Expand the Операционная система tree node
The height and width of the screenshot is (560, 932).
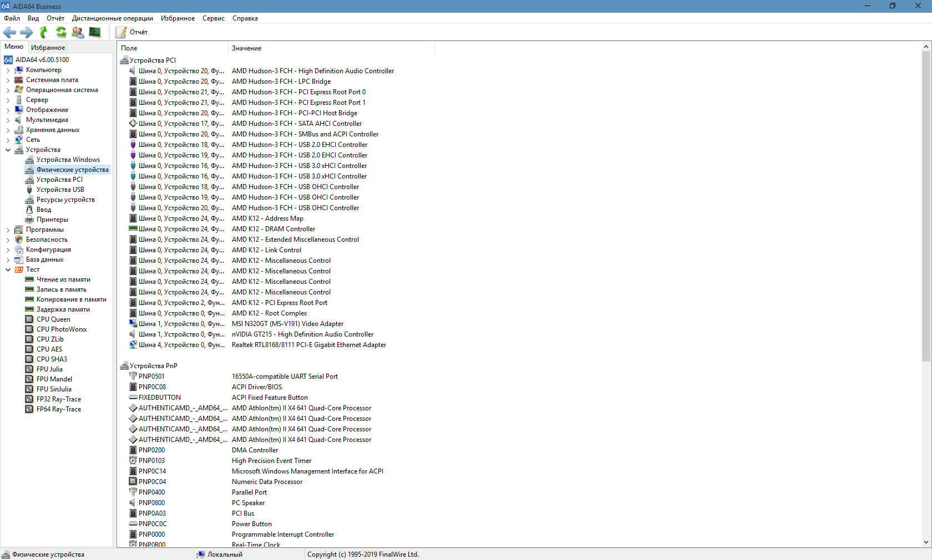click(8, 90)
